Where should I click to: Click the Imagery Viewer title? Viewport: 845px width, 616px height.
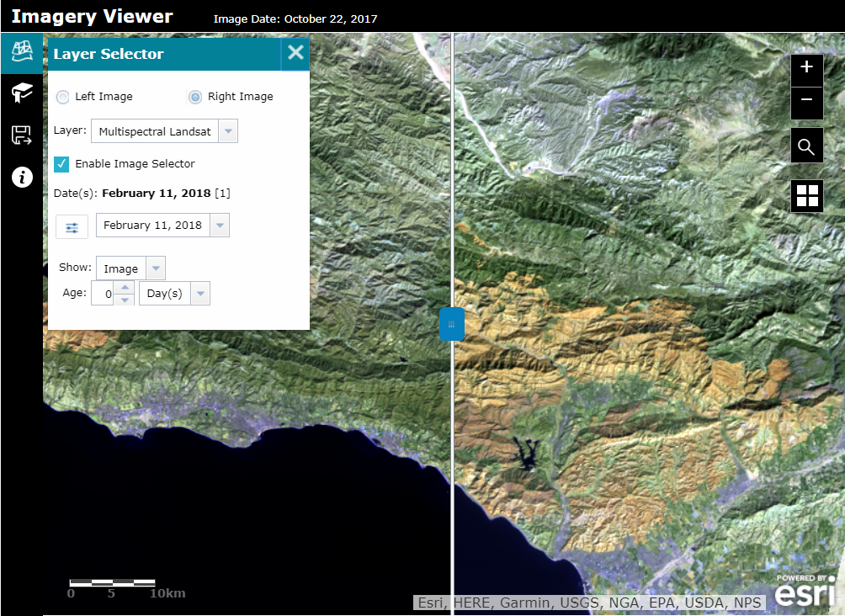coord(92,16)
